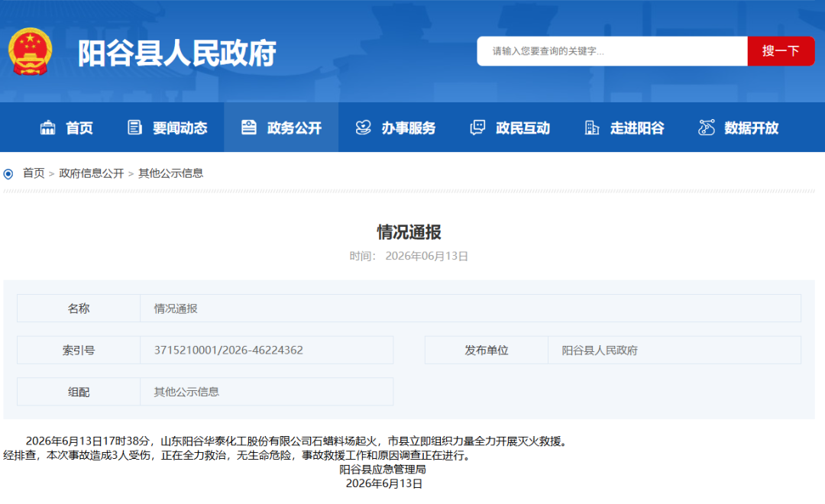Click the building icon beside 走进阳谷
The height and width of the screenshot is (504, 825).
592,128
